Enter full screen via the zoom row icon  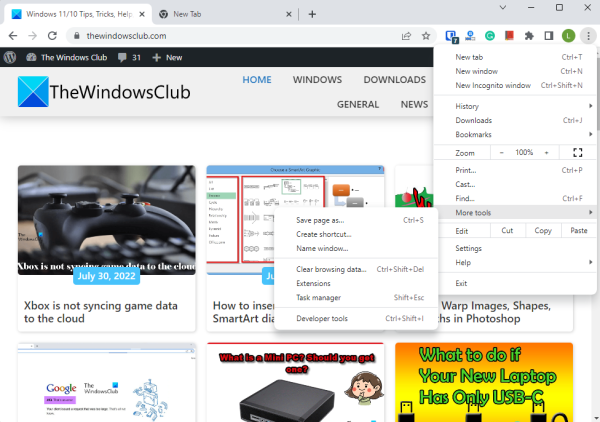577,152
